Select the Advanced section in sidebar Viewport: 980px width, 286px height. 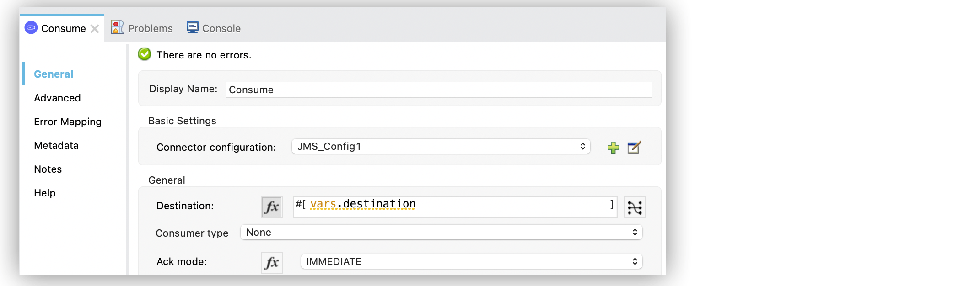(x=57, y=98)
